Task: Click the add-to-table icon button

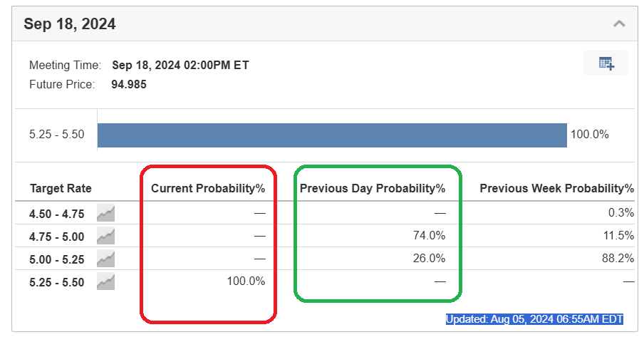Action: pyautogui.click(x=606, y=63)
